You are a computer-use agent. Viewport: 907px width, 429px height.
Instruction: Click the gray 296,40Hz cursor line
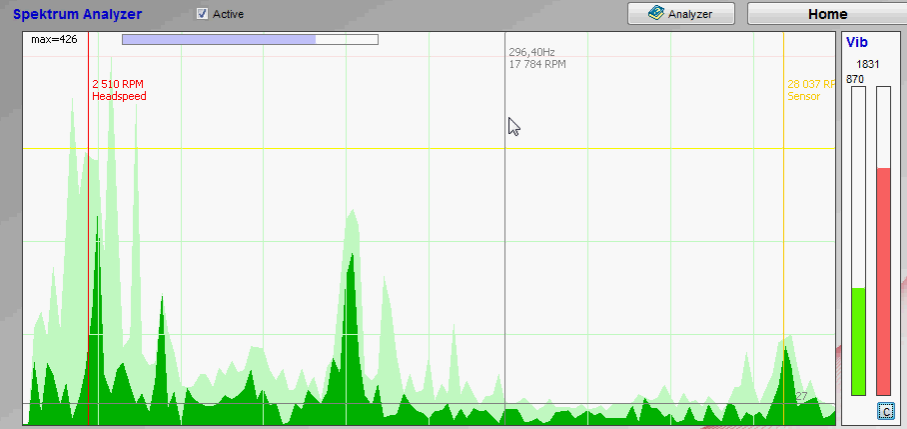(505, 250)
